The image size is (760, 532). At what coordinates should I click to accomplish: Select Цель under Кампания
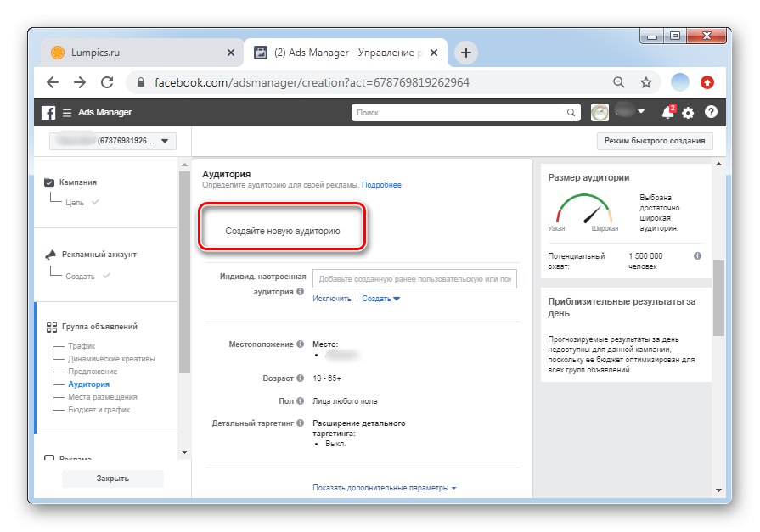[x=75, y=203]
